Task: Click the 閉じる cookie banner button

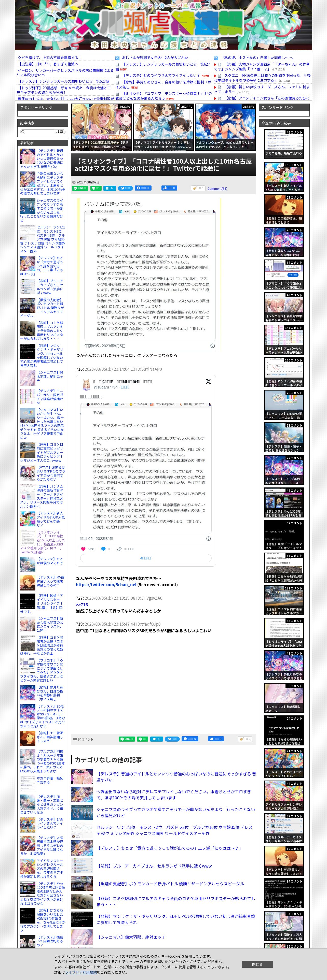Action: pyautogui.click(x=257, y=964)
